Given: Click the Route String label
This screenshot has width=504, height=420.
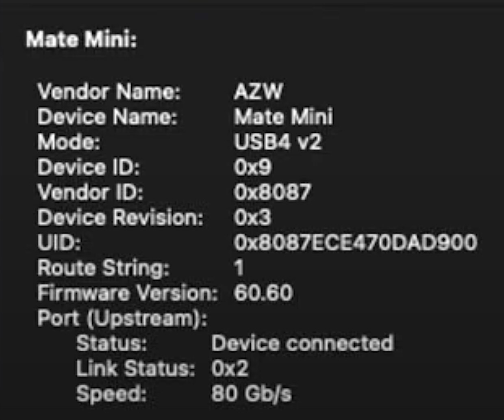Looking at the screenshot, I should (x=103, y=268).
